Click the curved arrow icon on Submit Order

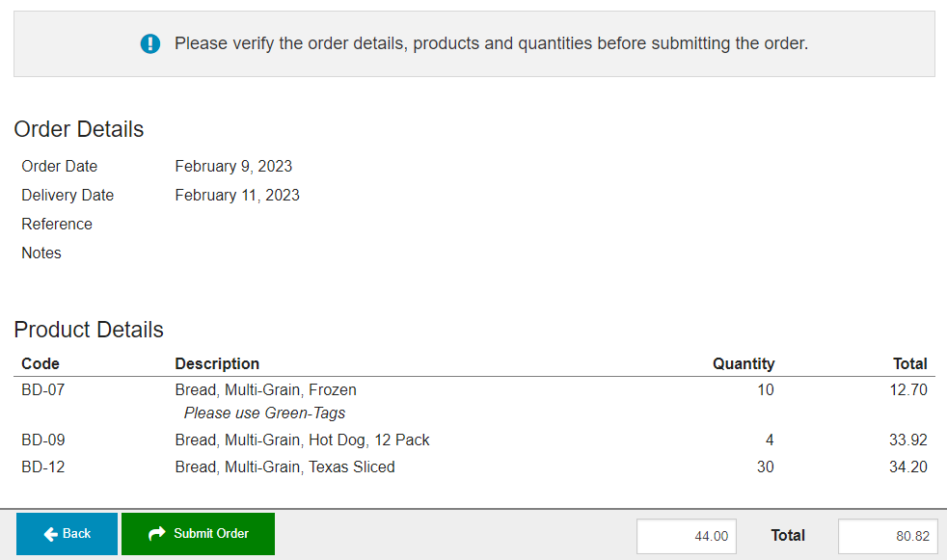tap(157, 533)
